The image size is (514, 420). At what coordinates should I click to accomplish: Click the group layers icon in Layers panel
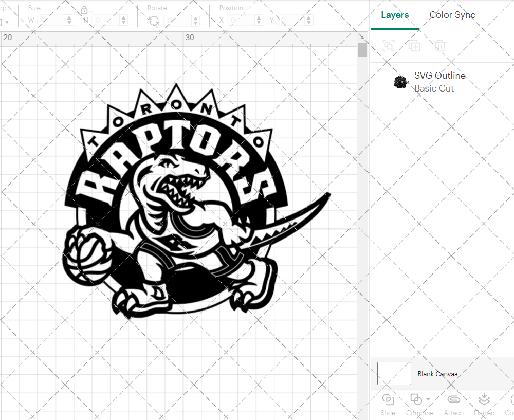coord(389,46)
